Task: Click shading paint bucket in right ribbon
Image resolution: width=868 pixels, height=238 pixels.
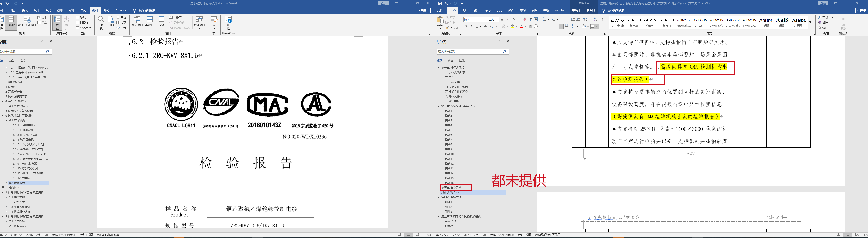Action: [x=584, y=26]
